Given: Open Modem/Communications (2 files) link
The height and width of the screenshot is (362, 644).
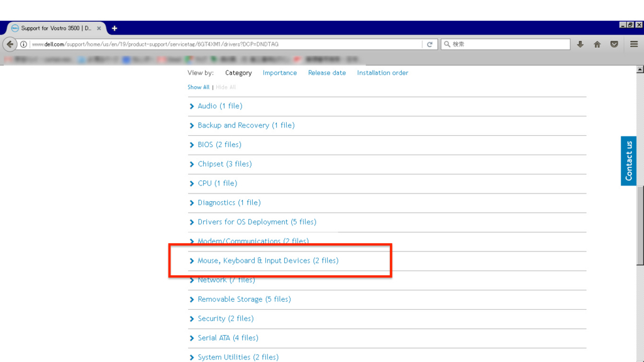Looking at the screenshot, I should (x=253, y=241).
